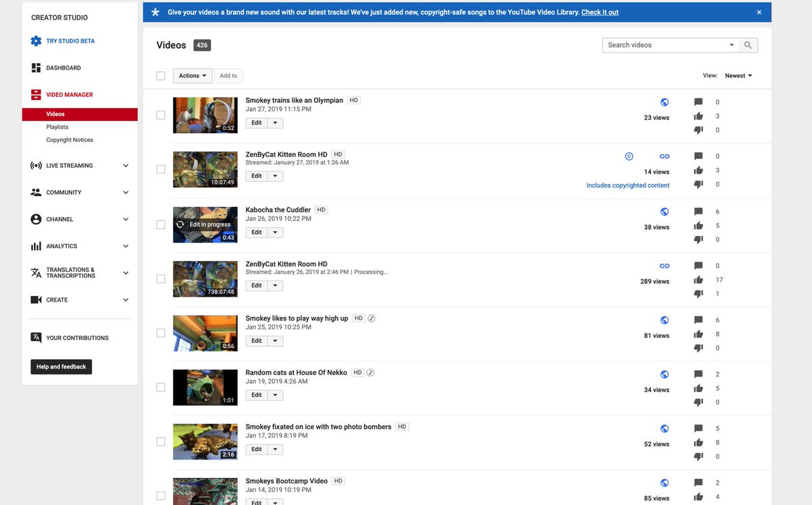Viewport: 812px width, 505px height.
Task: Click the Add to button
Action: point(229,76)
